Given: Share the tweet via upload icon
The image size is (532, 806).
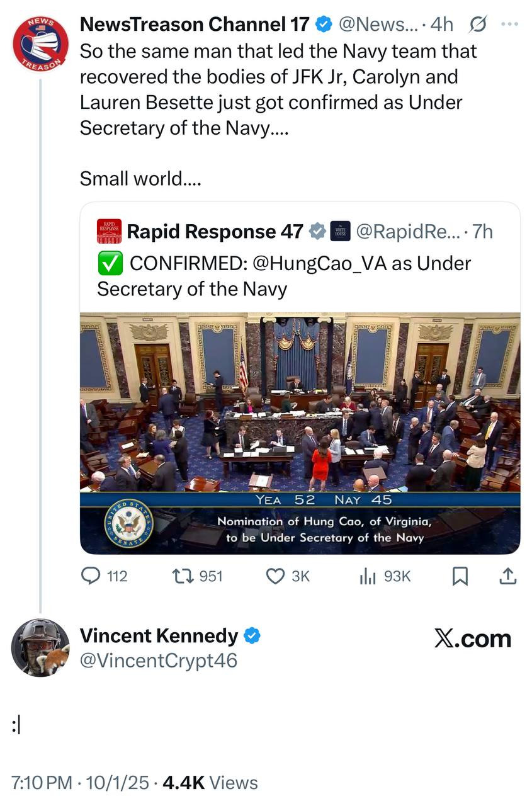Looking at the screenshot, I should point(508,576).
